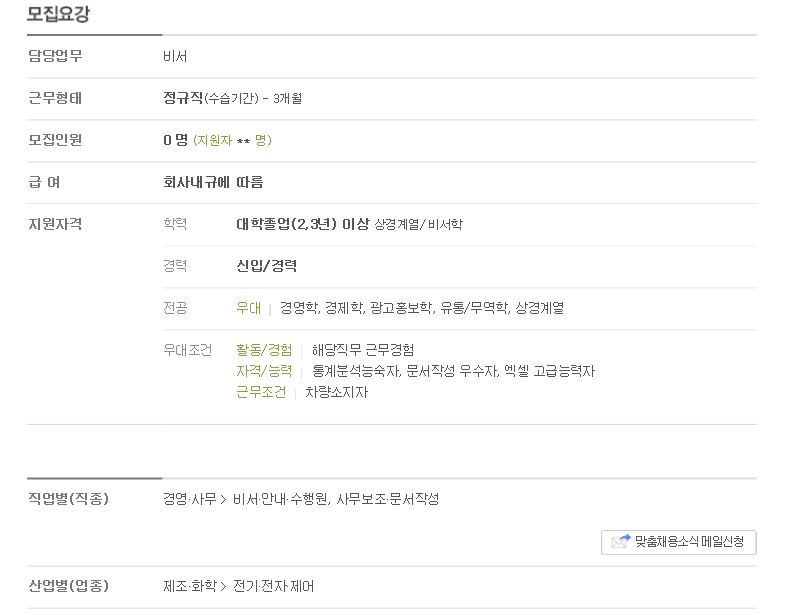Click the 정규직 employment type text

(x=183, y=98)
